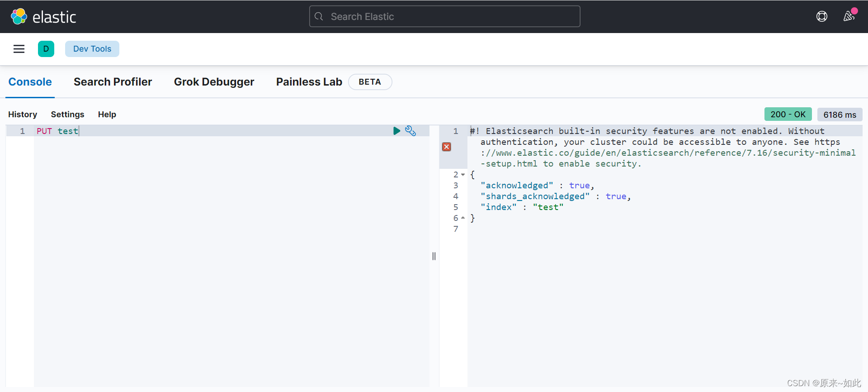The image size is (868, 392).
Task: Run the PUT test request
Action: [x=396, y=131]
